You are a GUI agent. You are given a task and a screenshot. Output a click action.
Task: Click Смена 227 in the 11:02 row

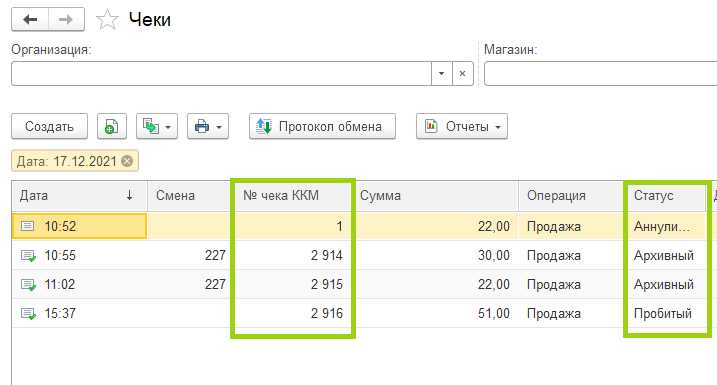tap(215, 284)
